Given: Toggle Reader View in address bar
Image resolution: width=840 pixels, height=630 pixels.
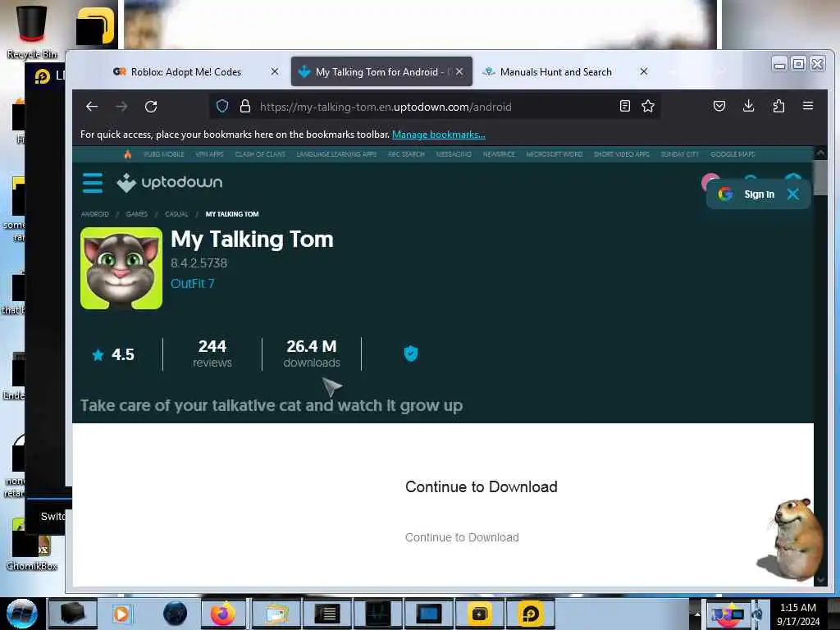Looking at the screenshot, I should [x=624, y=106].
